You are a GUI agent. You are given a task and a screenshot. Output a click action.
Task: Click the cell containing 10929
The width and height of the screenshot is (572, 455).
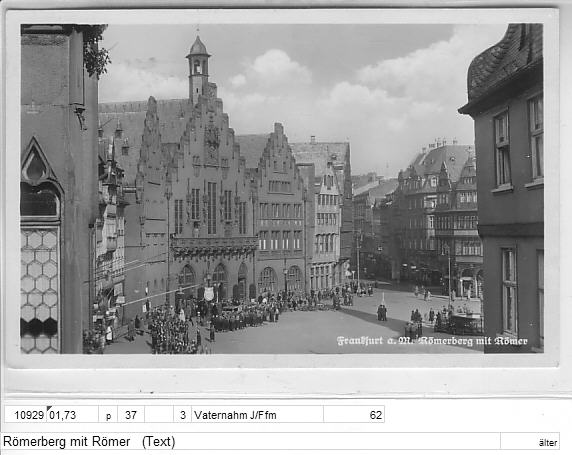coord(25,414)
